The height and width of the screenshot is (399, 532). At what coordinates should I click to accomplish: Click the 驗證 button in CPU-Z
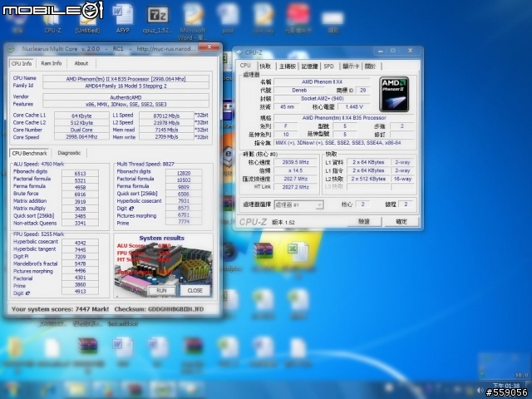click(364, 222)
